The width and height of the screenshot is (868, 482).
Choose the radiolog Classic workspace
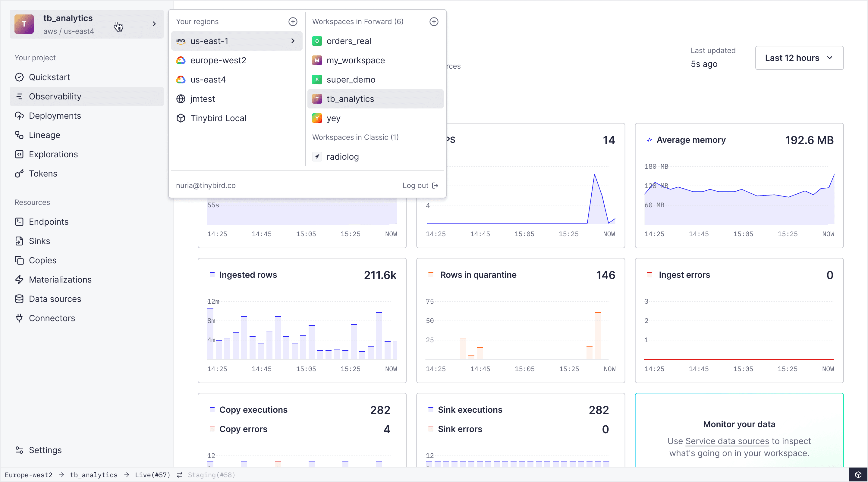point(342,157)
